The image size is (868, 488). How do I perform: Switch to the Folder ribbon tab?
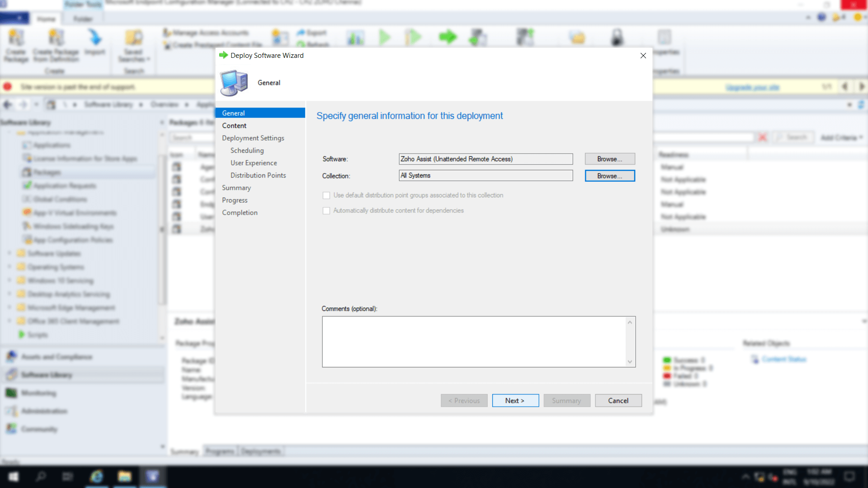click(82, 19)
